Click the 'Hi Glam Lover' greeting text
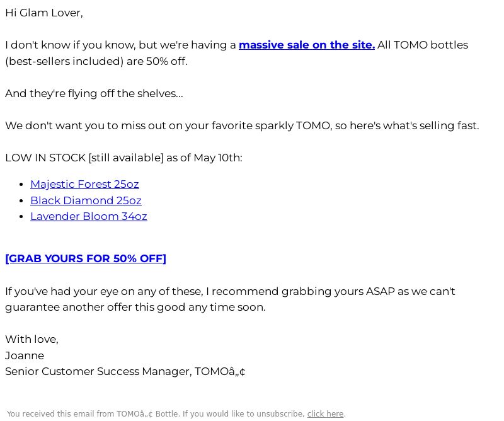The width and height of the screenshot is (504, 421). click(44, 13)
